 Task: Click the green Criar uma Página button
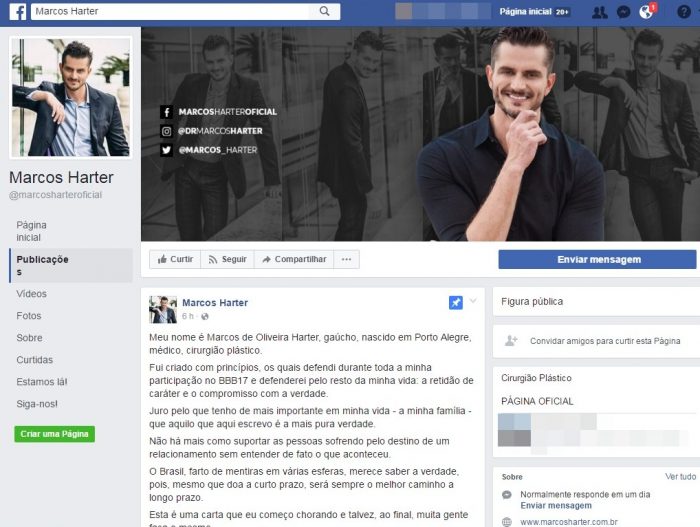(x=54, y=434)
